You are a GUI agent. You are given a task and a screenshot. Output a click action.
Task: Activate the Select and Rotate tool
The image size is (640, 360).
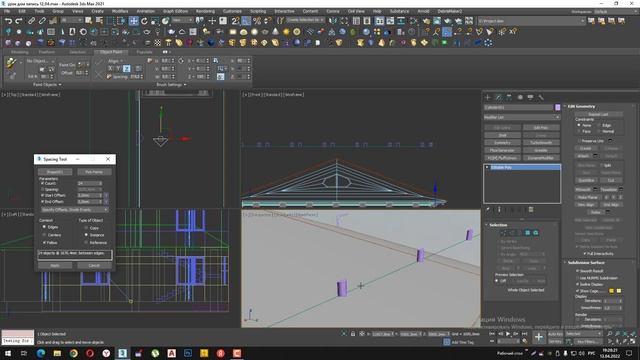[x=144, y=21]
